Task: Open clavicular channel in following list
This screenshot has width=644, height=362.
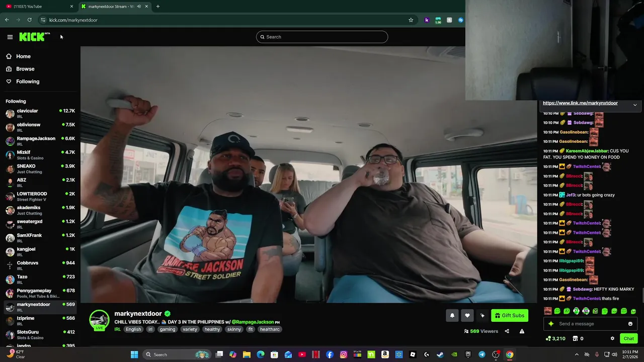Action: point(40,113)
